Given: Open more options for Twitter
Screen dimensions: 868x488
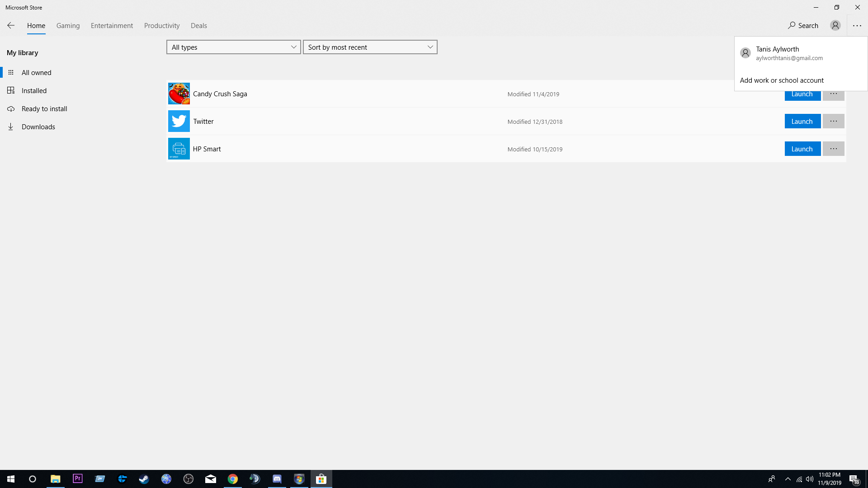Looking at the screenshot, I should coord(833,121).
